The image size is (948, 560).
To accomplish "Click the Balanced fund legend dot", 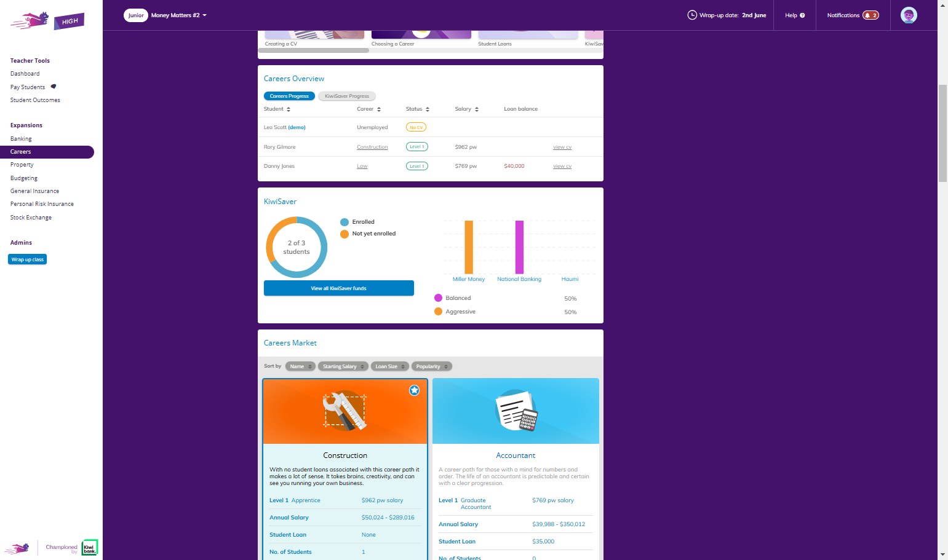I will [439, 298].
